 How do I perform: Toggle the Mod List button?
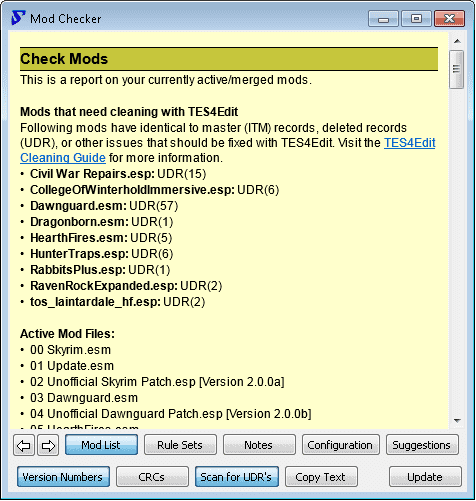tap(101, 445)
